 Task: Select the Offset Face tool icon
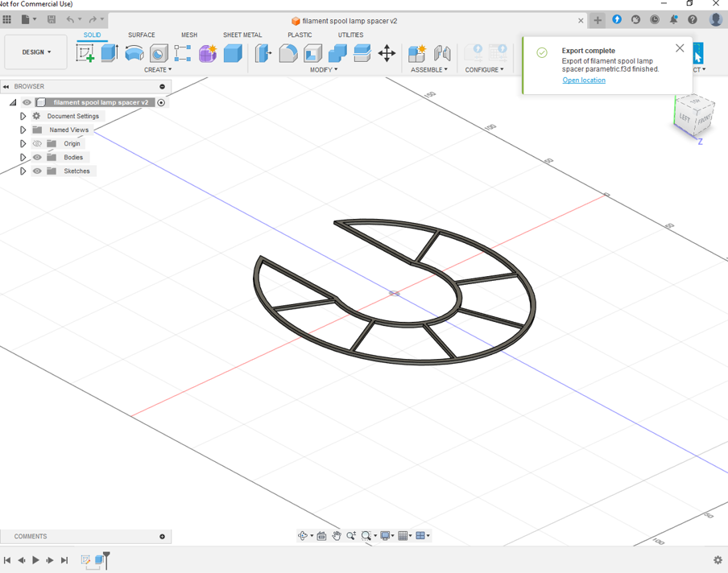point(362,53)
